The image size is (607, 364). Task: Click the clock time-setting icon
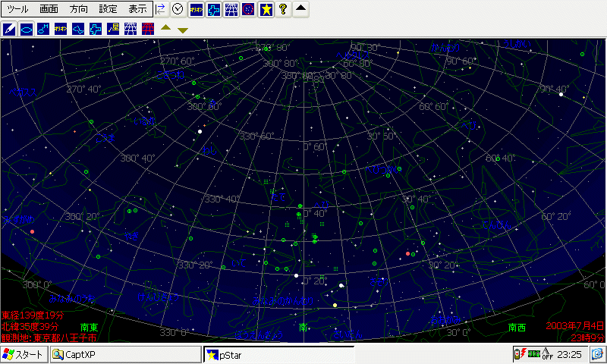click(178, 9)
